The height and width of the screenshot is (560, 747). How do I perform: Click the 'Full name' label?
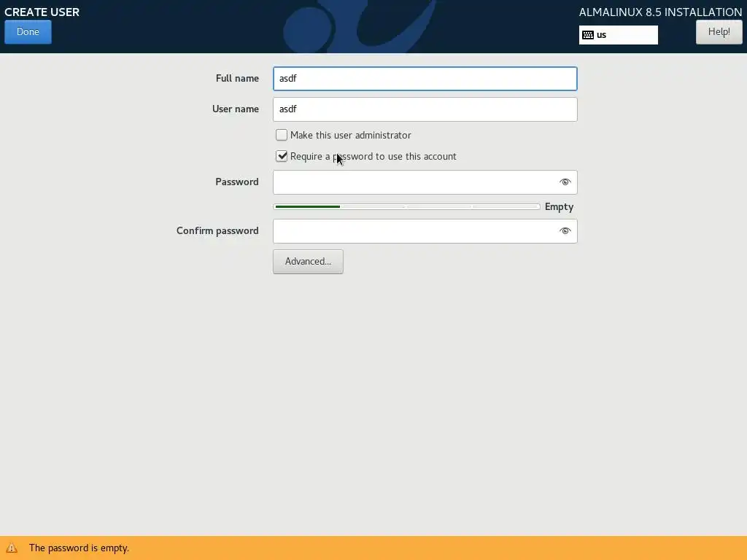(237, 79)
